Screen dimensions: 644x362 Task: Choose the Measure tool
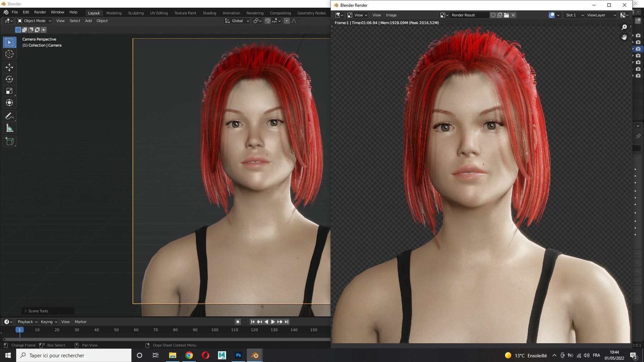(x=10, y=128)
